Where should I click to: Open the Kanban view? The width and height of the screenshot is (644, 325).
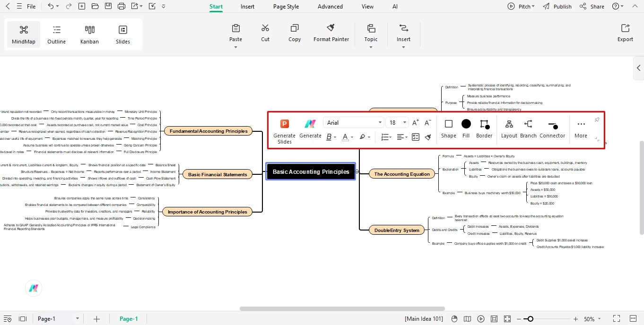tap(89, 34)
